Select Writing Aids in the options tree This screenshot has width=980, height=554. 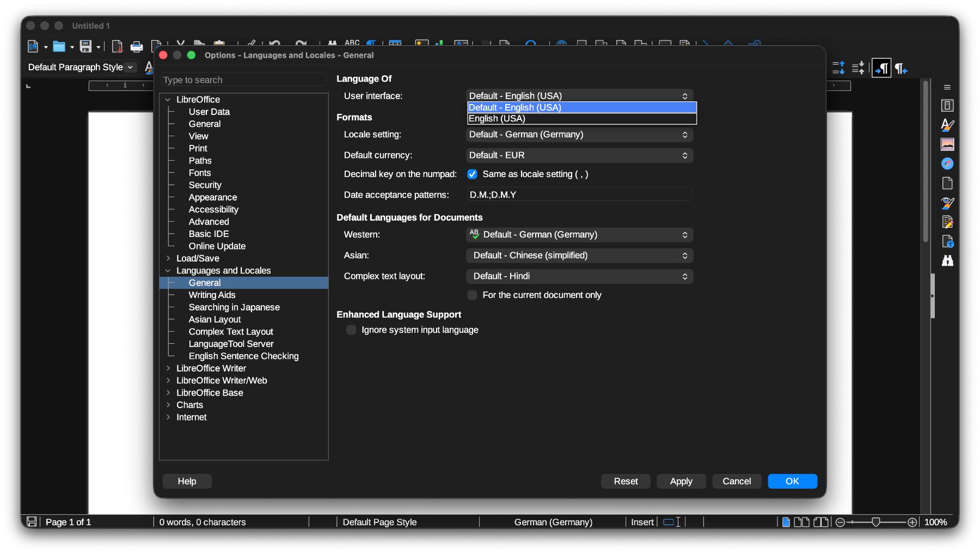pos(212,295)
